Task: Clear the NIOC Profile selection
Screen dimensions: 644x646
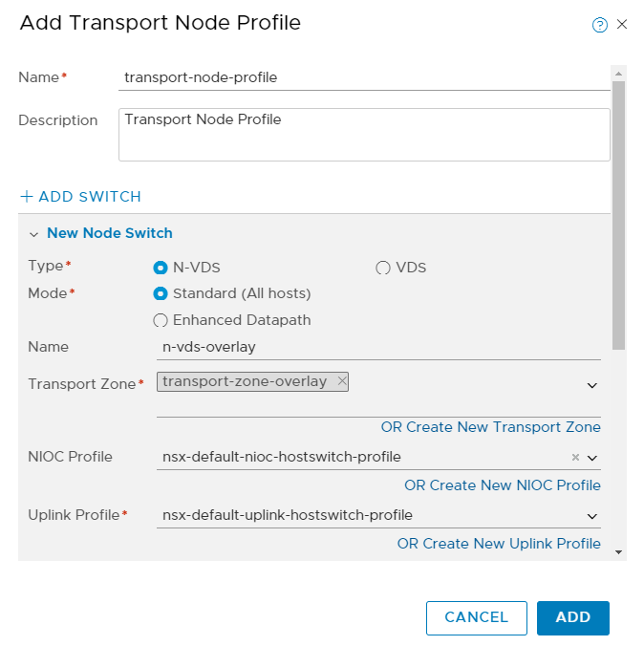Action: [x=575, y=458]
